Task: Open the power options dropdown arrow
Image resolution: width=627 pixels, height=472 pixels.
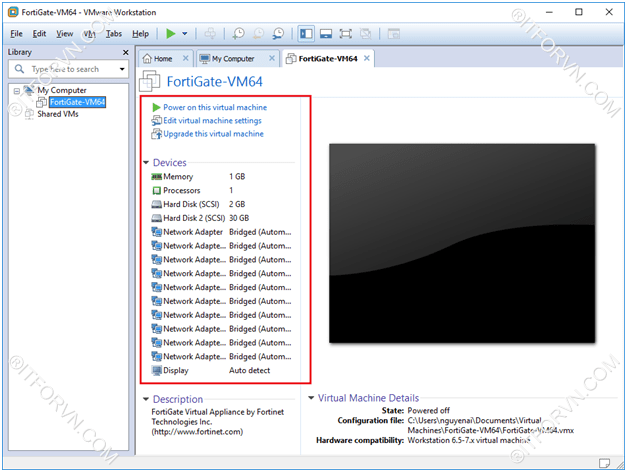Action: pyautogui.click(x=185, y=34)
